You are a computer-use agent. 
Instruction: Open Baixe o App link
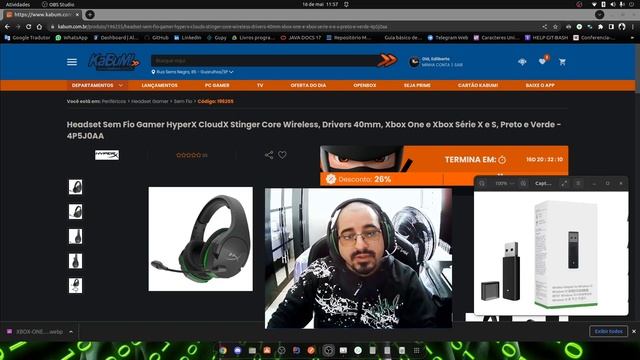(x=540, y=85)
